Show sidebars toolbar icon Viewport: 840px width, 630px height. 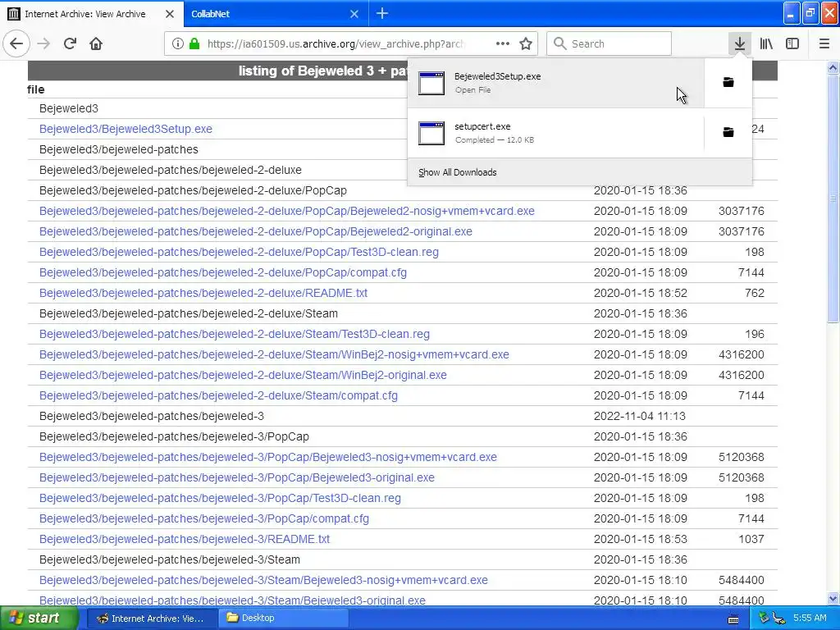792,44
